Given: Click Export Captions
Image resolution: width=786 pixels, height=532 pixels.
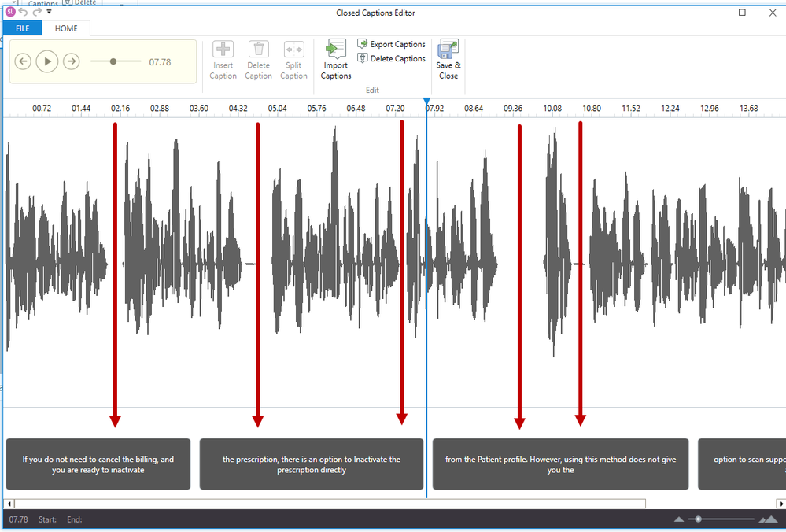Looking at the screenshot, I should click(392, 45).
